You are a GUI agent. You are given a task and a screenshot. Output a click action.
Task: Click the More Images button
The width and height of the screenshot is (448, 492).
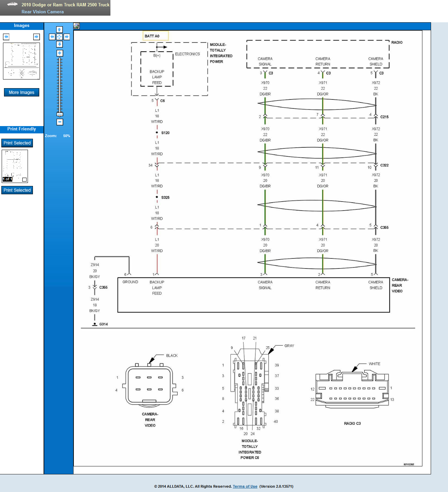22,92
